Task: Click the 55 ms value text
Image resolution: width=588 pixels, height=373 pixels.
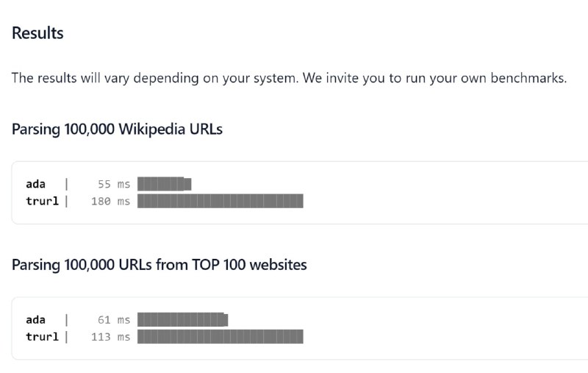Action: (x=114, y=184)
